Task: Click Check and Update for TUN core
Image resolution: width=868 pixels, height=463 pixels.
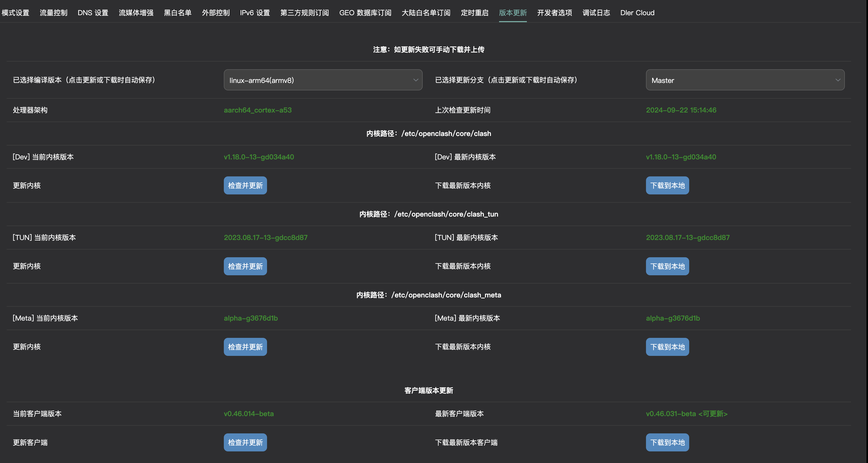Action: coord(245,267)
